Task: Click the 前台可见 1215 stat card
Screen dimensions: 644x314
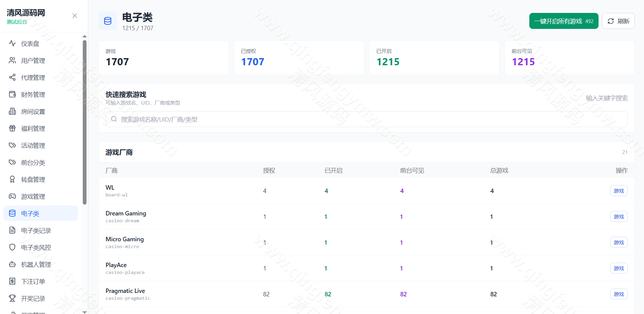Action: 569,58
